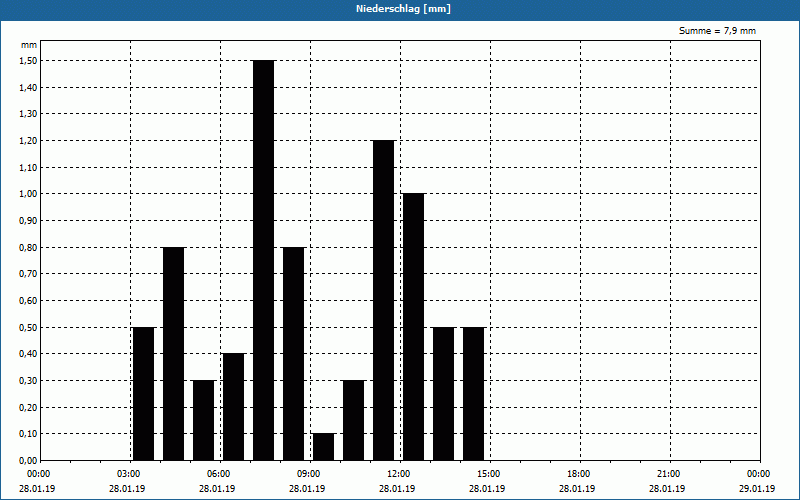
Task: Select the 06:00 time label
Action: pos(219,474)
